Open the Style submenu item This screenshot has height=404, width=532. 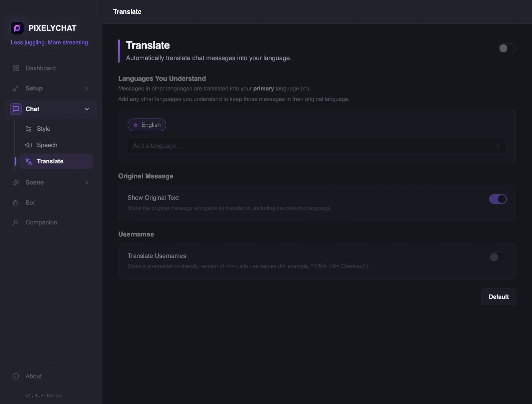56,129
